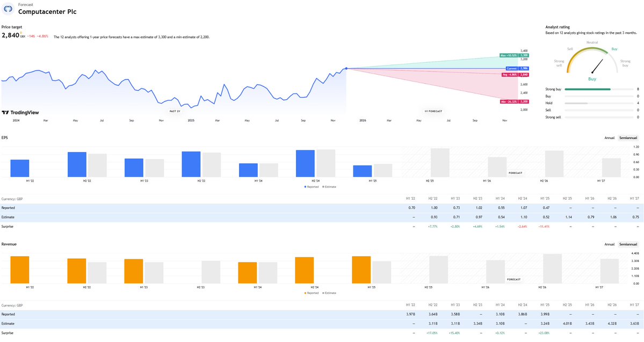The image size is (644, 342).
Task: Click the FORECAST label in EPS chart
Action: (x=516, y=173)
